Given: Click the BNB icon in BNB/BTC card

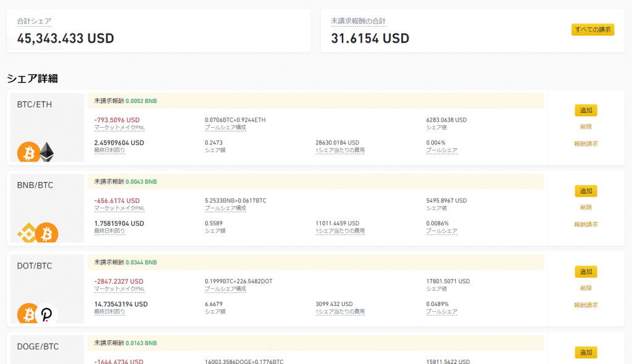Looking at the screenshot, I should [x=27, y=233].
